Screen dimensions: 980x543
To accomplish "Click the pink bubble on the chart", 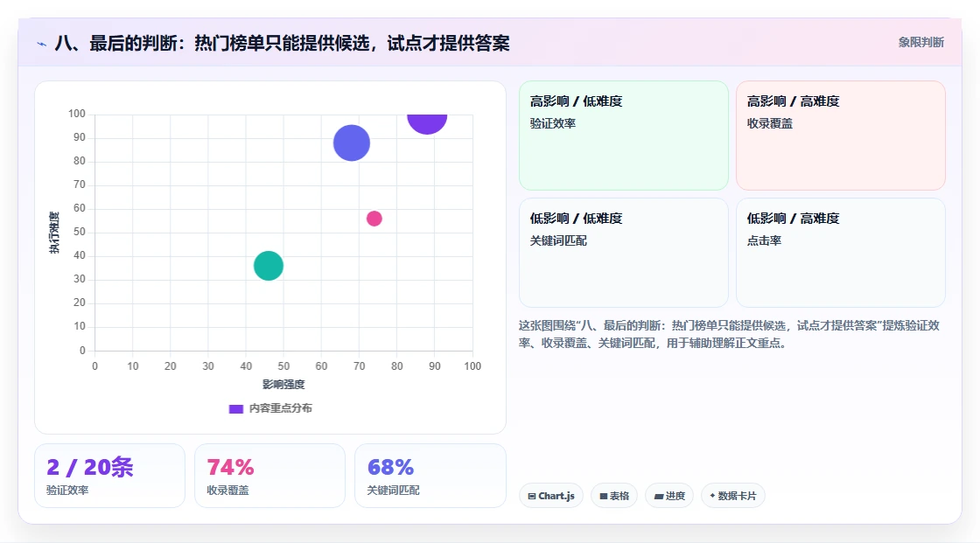I will click(374, 218).
